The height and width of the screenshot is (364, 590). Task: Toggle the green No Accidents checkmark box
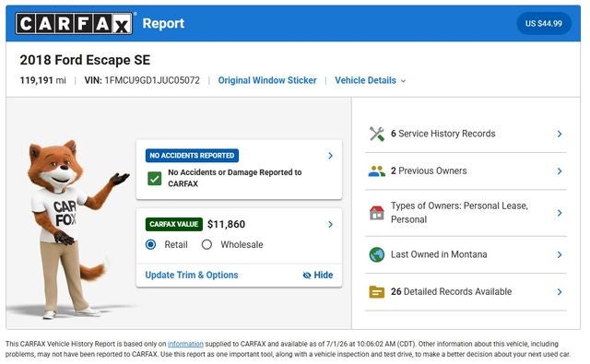154,179
